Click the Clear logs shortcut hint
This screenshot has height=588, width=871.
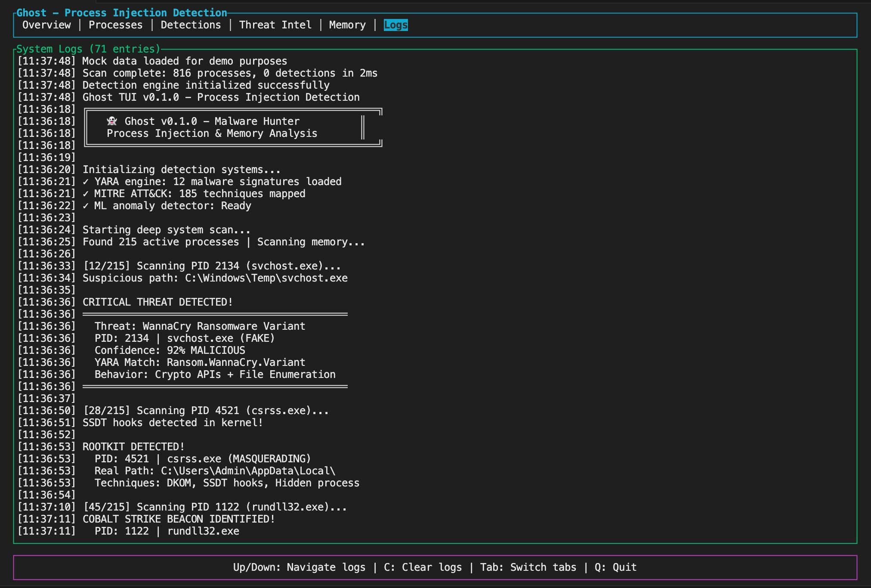(x=422, y=567)
